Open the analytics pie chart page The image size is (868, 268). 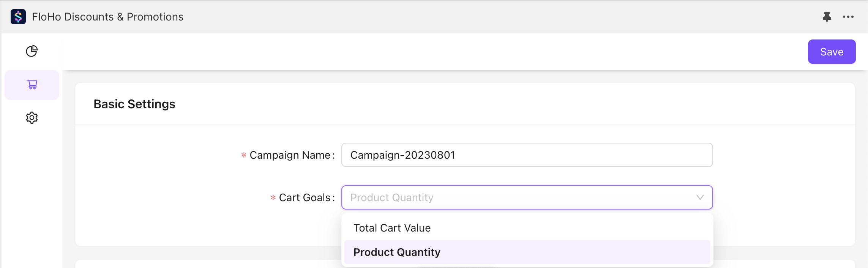click(32, 51)
